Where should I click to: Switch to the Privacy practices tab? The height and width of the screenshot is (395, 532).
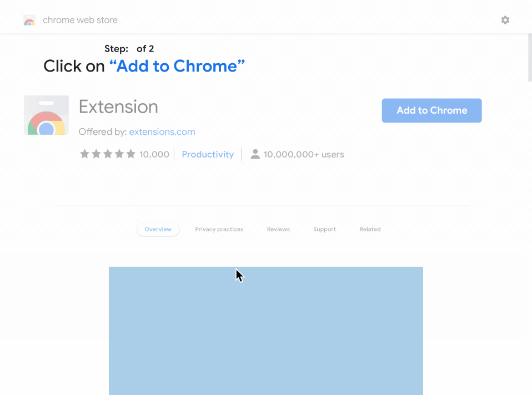(x=219, y=229)
